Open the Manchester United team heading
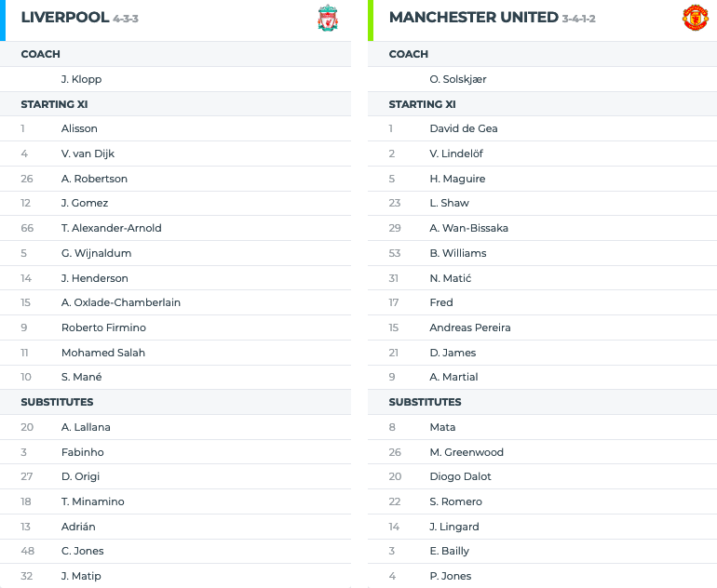717x588 pixels. coord(474,18)
